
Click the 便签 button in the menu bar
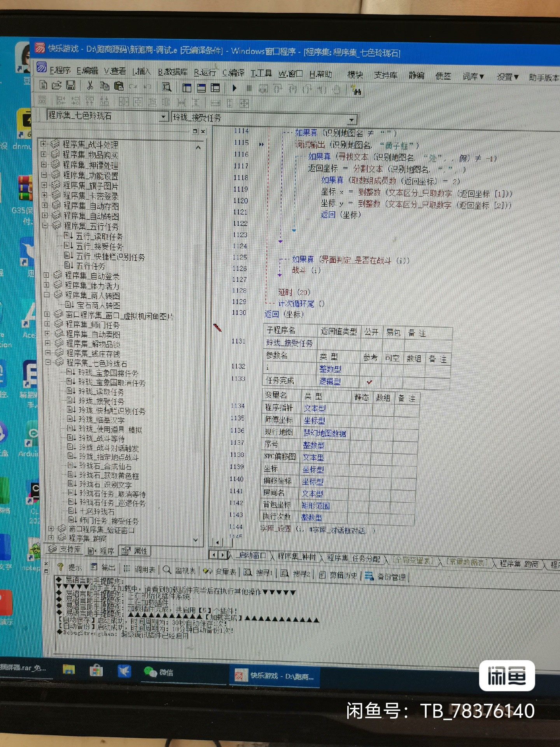443,76
